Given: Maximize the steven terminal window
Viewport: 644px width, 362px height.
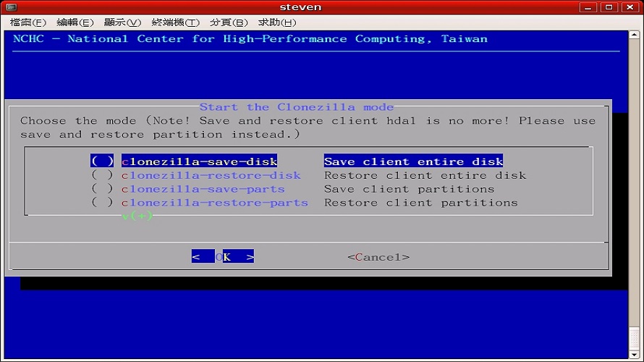Looking at the screenshot, I should click(x=609, y=7).
